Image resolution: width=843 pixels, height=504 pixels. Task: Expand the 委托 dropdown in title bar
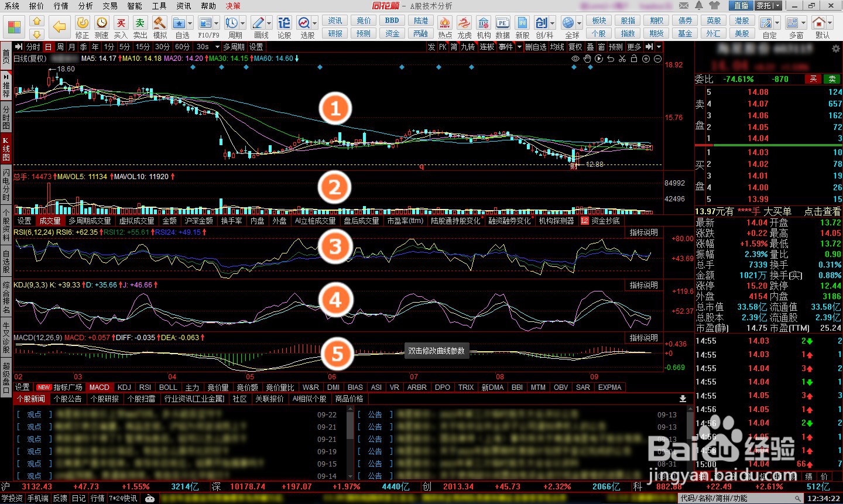[x=778, y=6]
